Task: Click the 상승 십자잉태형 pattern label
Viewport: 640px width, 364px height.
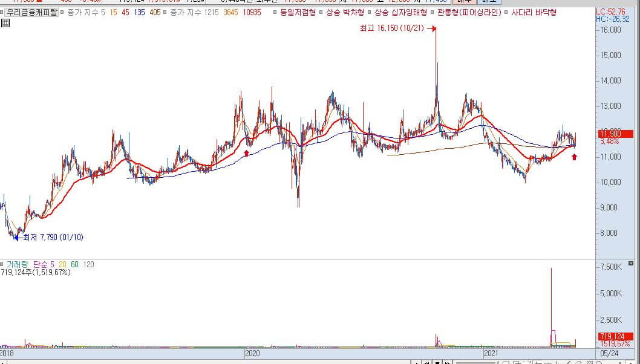Action: point(401,12)
